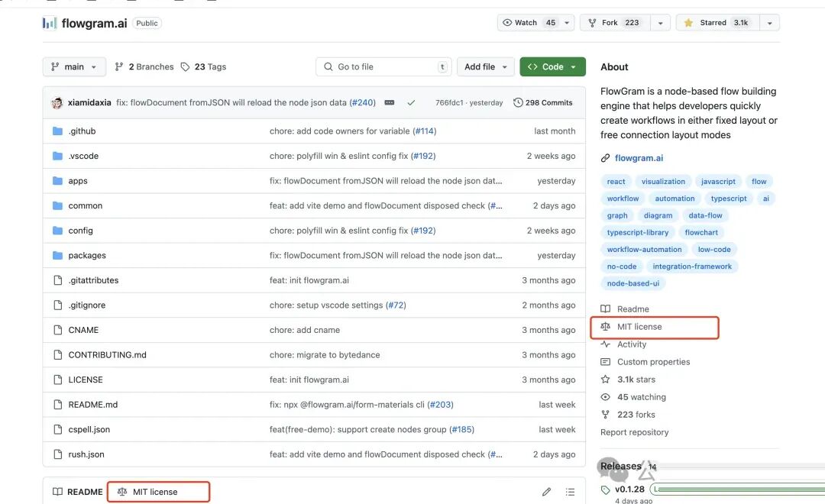The height and width of the screenshot is (504, 825).
Task: Open the Fork options dropdown arrow
Action: [660, 23]
